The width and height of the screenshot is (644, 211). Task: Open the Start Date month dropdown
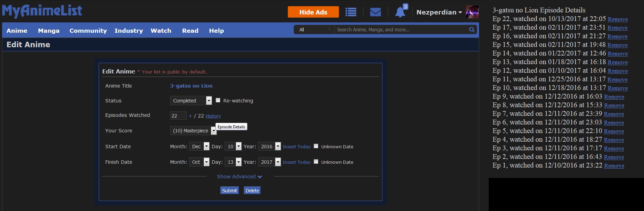click(199, 147)
